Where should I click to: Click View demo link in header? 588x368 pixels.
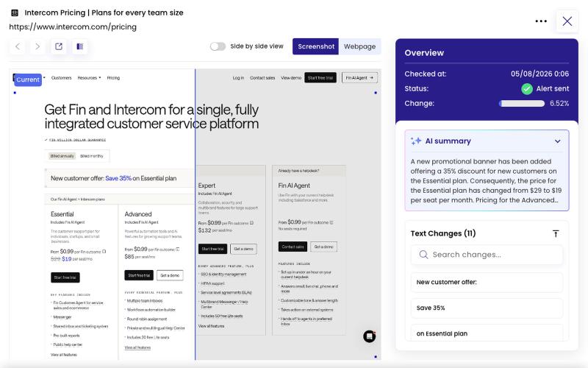tap(291, 78)
